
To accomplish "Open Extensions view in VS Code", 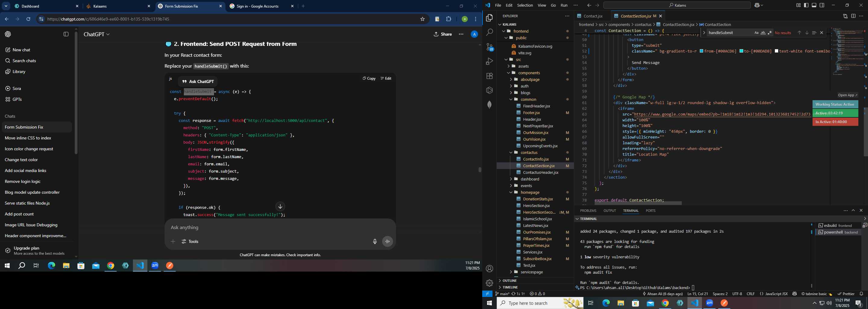I will 489,76.
